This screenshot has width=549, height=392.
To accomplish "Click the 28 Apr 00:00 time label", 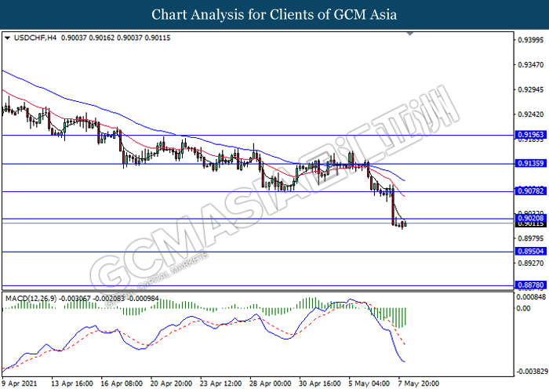I will pos(271,384).
